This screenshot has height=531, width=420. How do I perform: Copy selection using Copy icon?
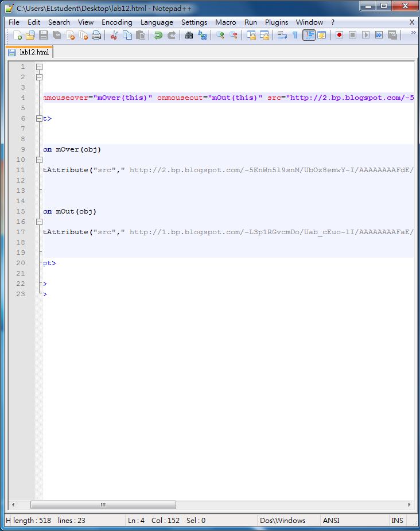point(127,35)
